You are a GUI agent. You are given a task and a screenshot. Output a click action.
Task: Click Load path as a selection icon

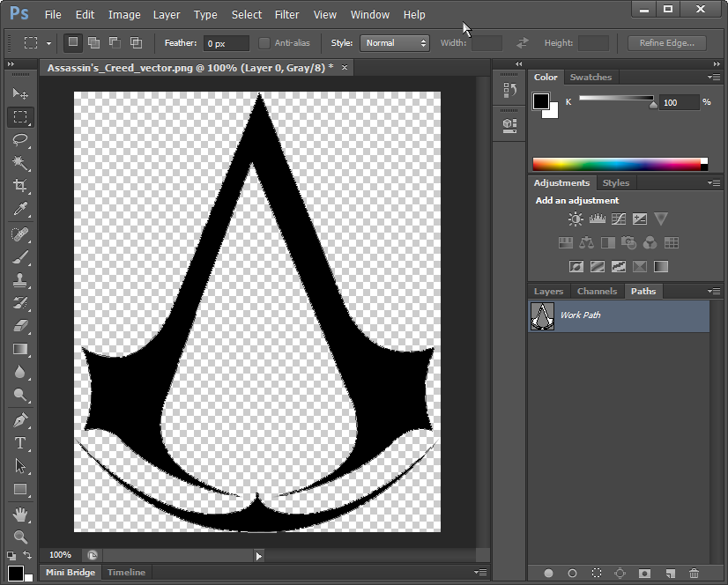(x=597, y=574)
